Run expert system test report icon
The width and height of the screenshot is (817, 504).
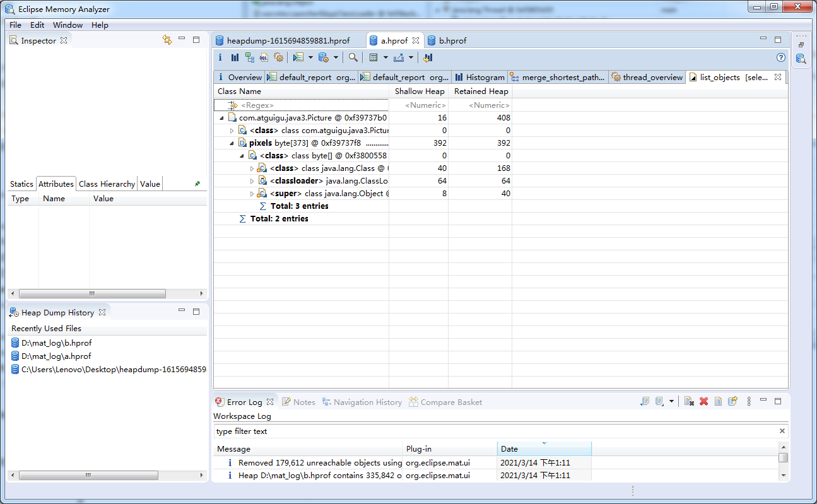pos(298,57)
